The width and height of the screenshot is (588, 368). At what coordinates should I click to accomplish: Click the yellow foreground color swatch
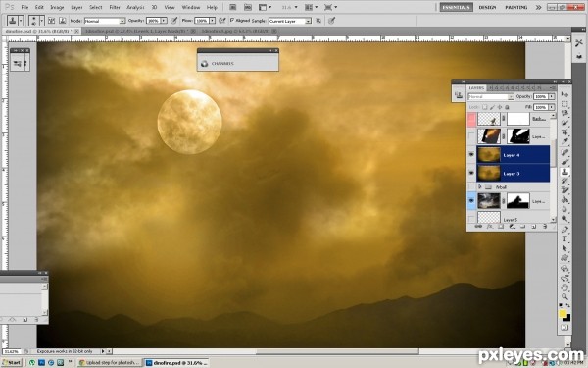pos(563,314)
